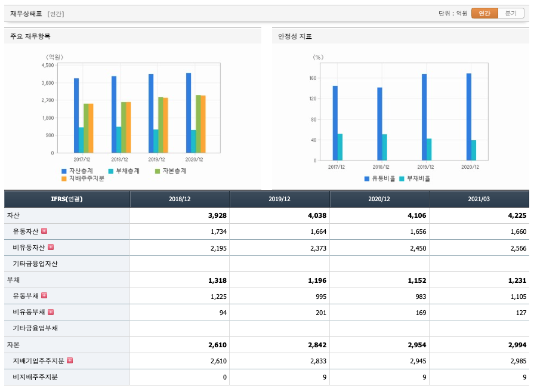Select the 2018/12 table column header
Viewport: 537px width, 392px height.
(180, 199)
